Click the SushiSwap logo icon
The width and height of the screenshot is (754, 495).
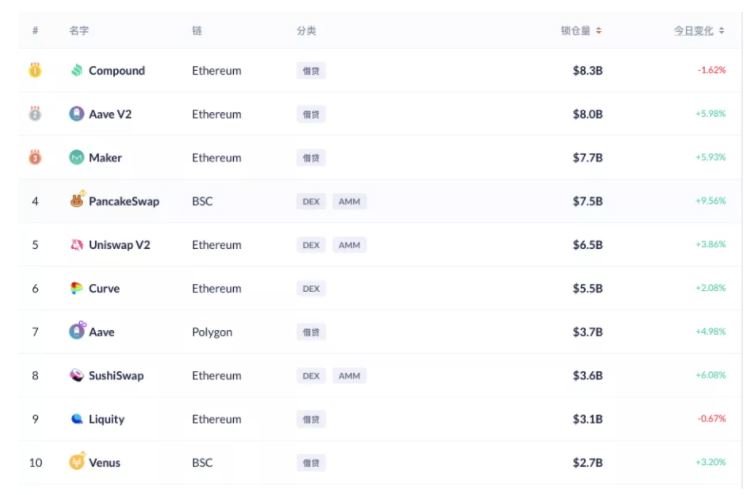tap(76, 375)
